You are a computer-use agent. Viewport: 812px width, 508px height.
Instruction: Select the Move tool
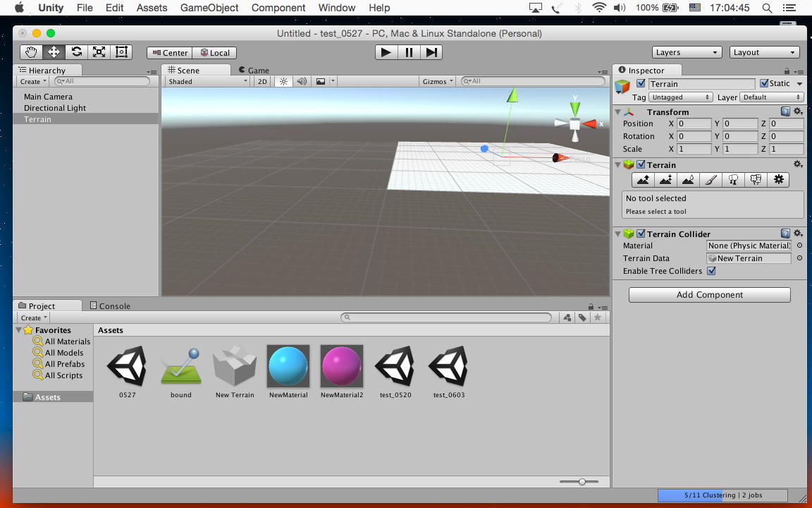(54, 52)
